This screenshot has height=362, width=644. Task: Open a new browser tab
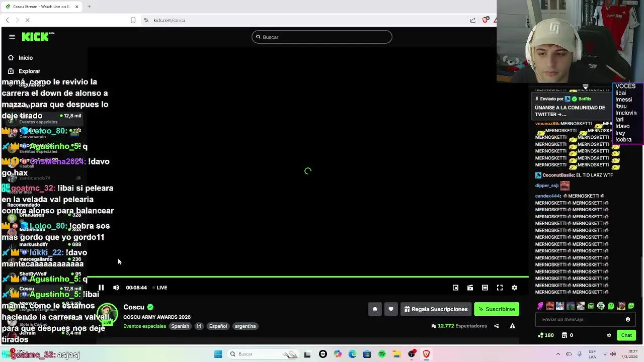point(89,7)
